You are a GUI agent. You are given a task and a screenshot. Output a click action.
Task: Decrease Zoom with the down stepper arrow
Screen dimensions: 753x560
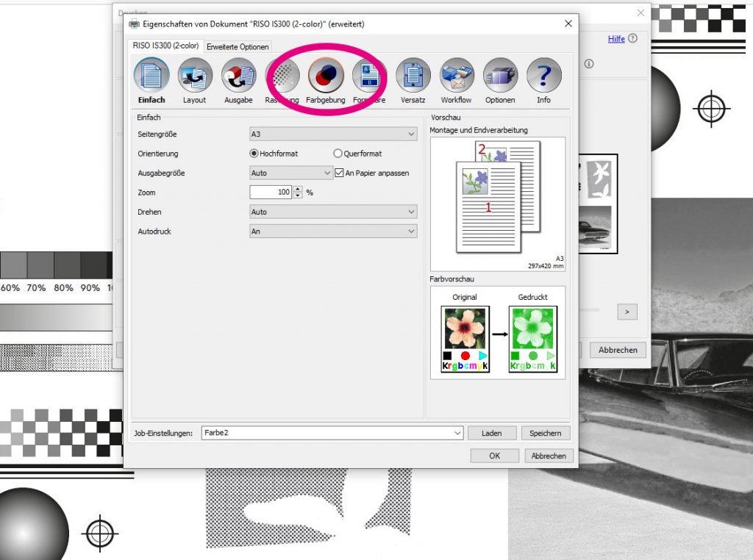pos(298,195)
